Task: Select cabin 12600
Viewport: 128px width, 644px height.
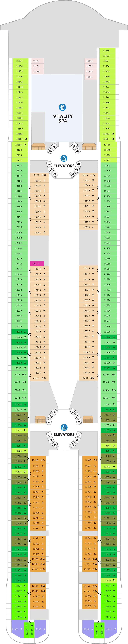Action: tap(109, 232)
